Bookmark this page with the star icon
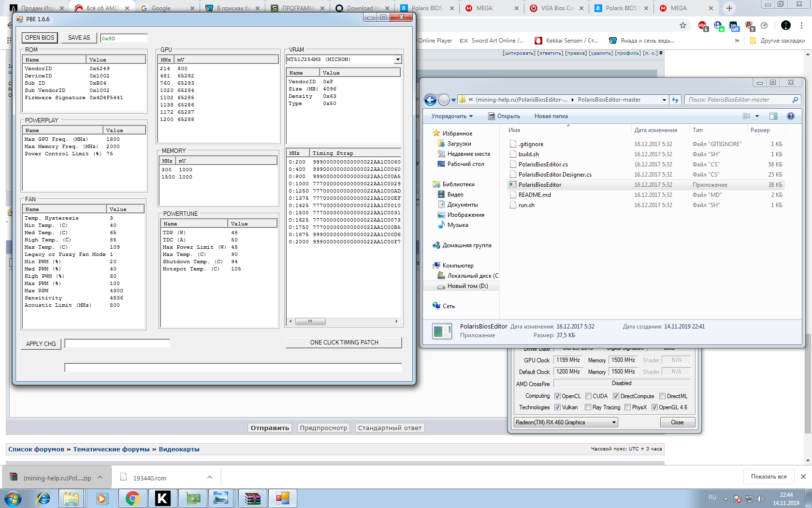Screen dimensions: 812x508 click(683, 26)
